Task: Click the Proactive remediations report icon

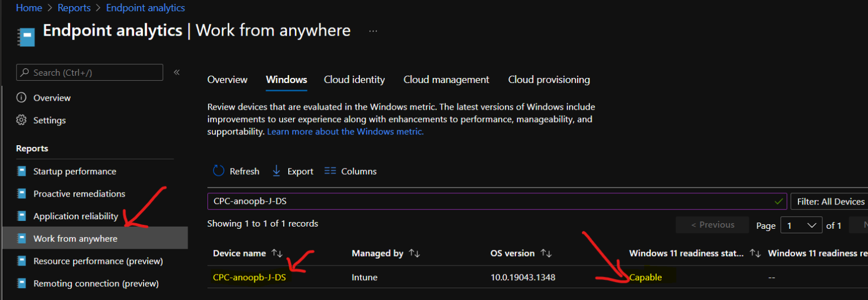Action: pyautogui.click(x=21, y=194)
